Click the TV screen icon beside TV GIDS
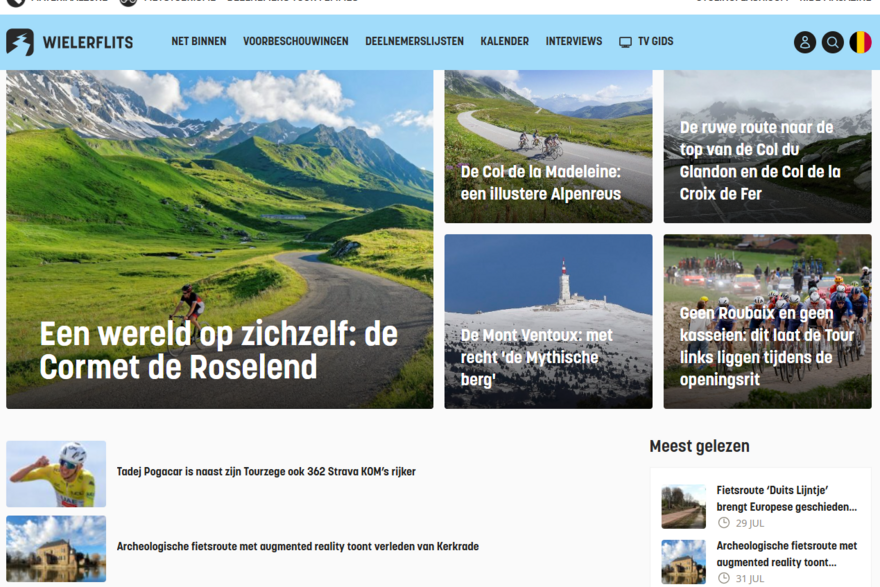 tap(625, 42)
